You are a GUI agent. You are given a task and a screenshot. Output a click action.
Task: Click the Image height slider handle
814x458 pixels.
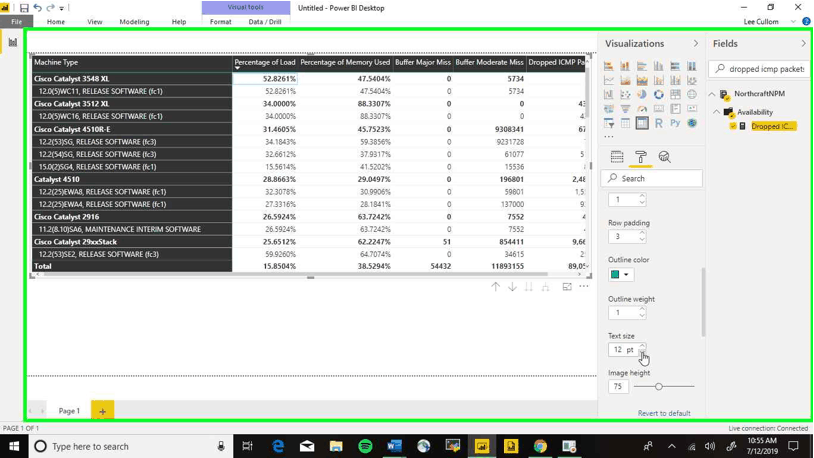pos(659,386)
